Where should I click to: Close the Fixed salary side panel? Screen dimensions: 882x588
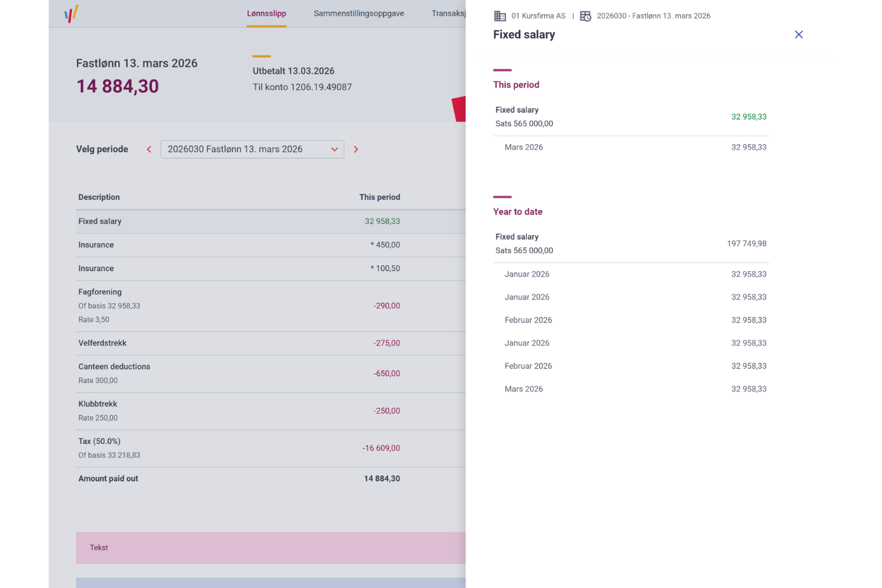coord(799,35)
